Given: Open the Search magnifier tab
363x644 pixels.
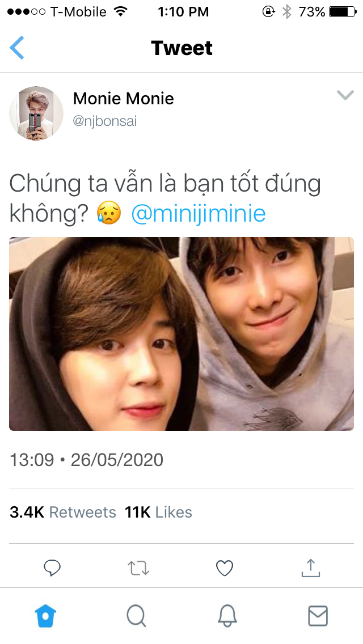Looking at the screenshot, I should tap(136, 616).
